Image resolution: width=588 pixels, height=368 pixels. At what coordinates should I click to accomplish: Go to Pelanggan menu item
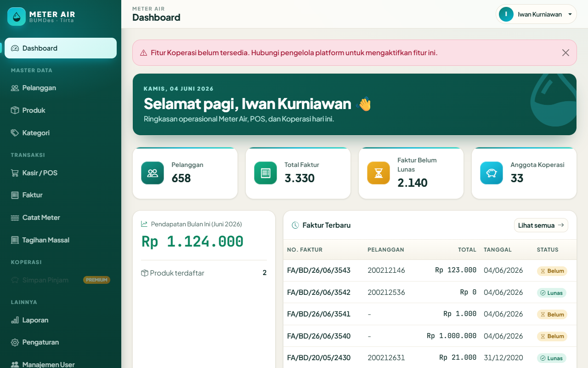pyautogui.click(x=61, y=88)
